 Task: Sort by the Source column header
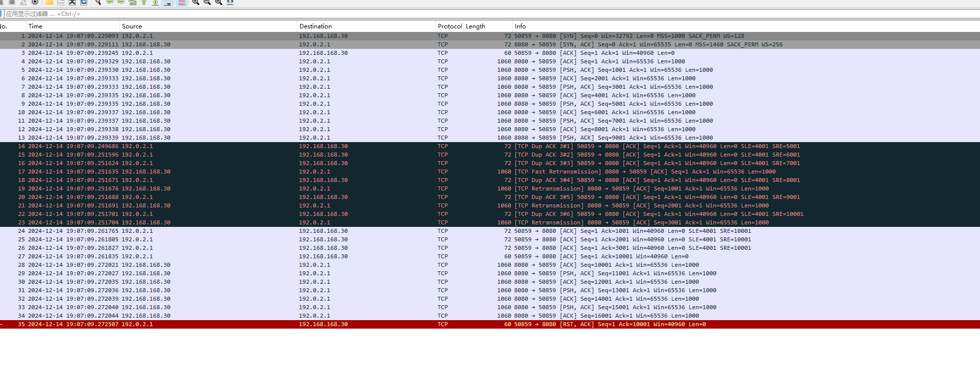[208, 26]
